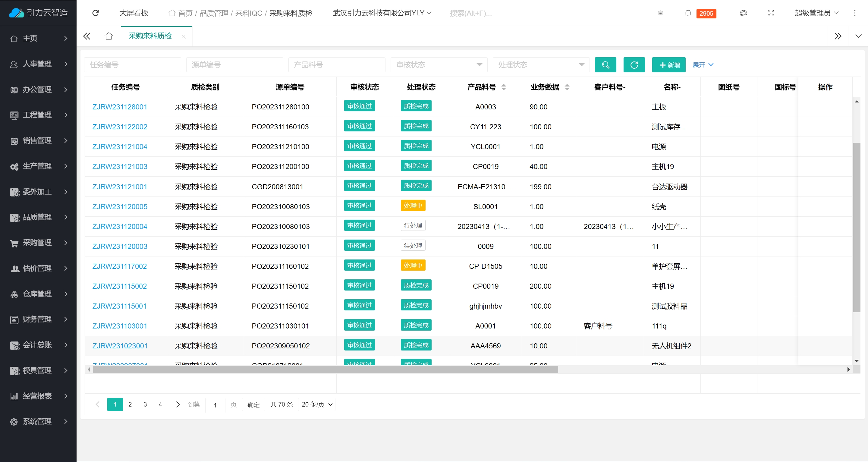
Task: Click the green search magnifier button
Action: 605,65
